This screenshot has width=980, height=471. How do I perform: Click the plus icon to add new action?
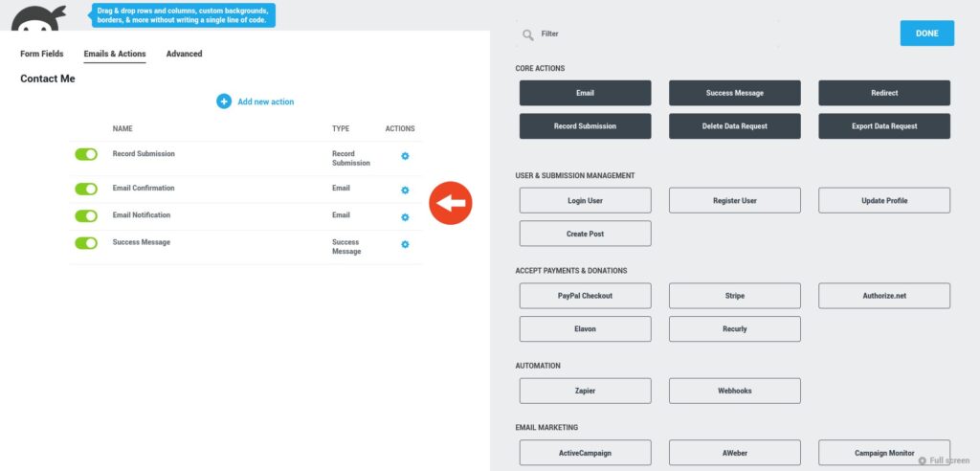(224, 101)
